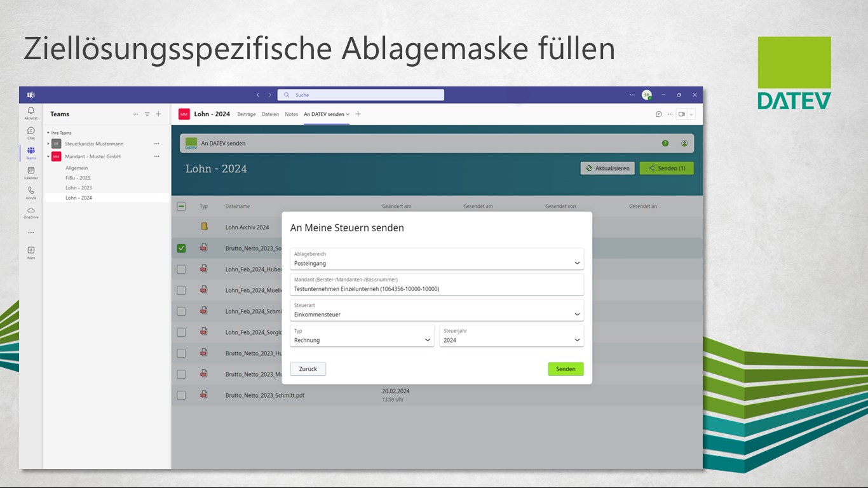Open more apps ellipsis in the left rail
The height and width of the screenshot is (488, 868).
(x=31, y=233)
